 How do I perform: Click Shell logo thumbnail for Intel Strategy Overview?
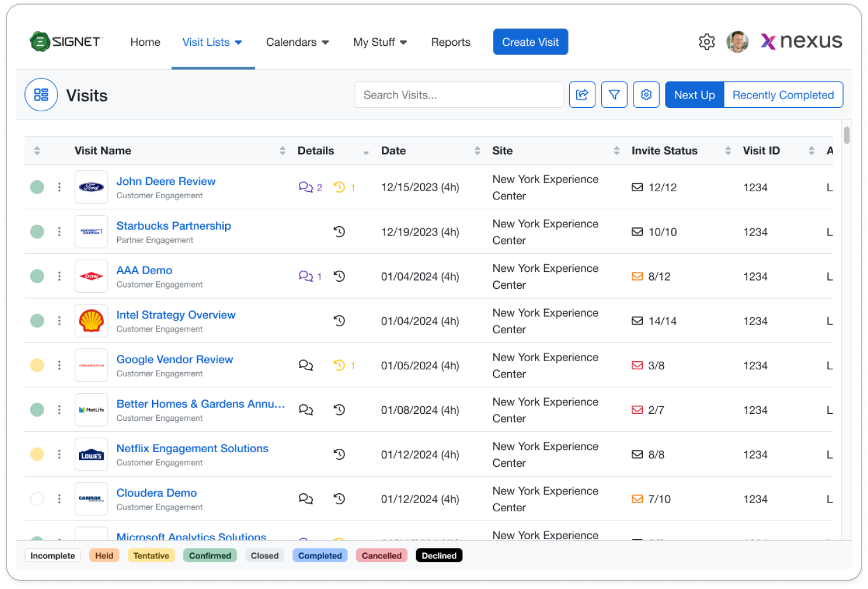coord(91,321)
